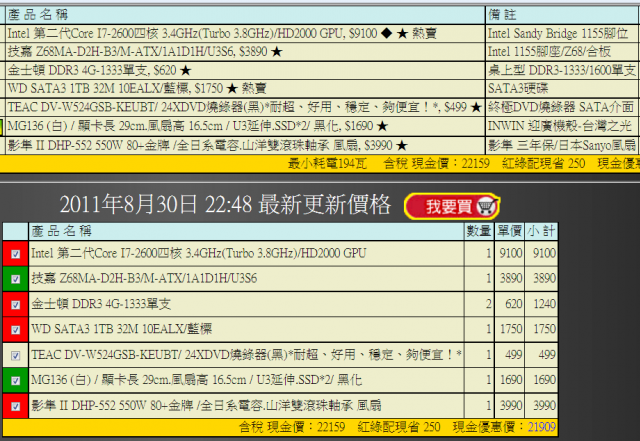Click the MG136 (白) name in lower table
The height and width of the screenshot is (441, 640).
point(196,380)
